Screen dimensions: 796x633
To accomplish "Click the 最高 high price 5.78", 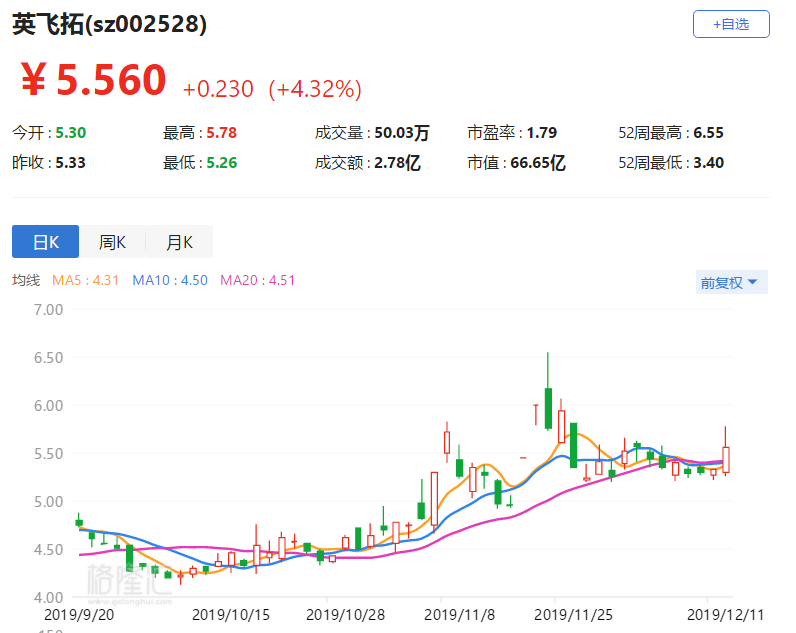I will [221, 132].
